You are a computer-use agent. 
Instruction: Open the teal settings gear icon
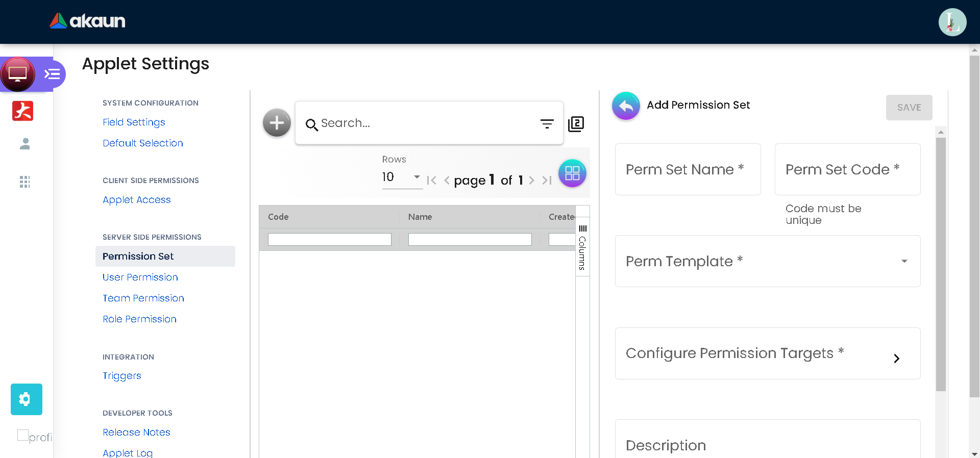[27, 399]
